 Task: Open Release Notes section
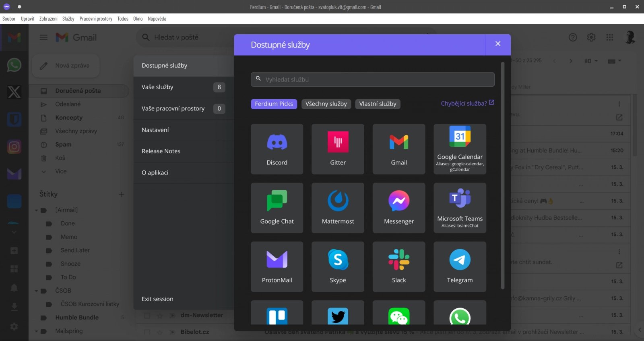[x=184, y=151]
